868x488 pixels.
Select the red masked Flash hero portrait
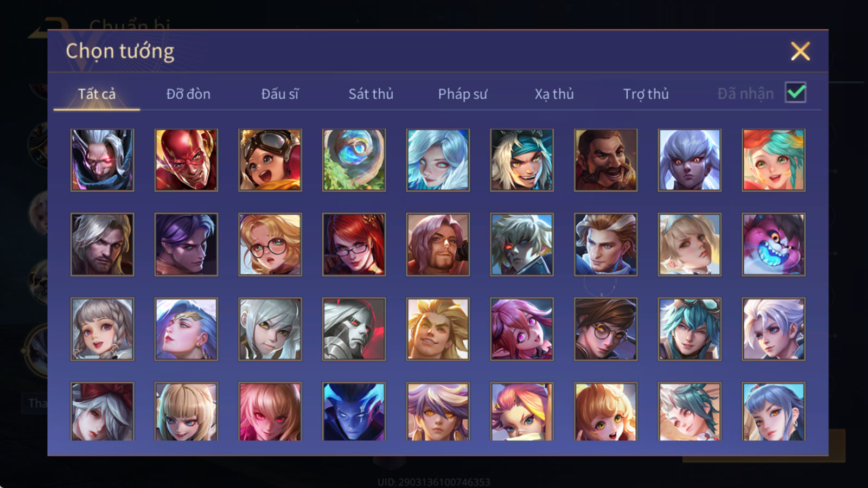tap(186, 160)
